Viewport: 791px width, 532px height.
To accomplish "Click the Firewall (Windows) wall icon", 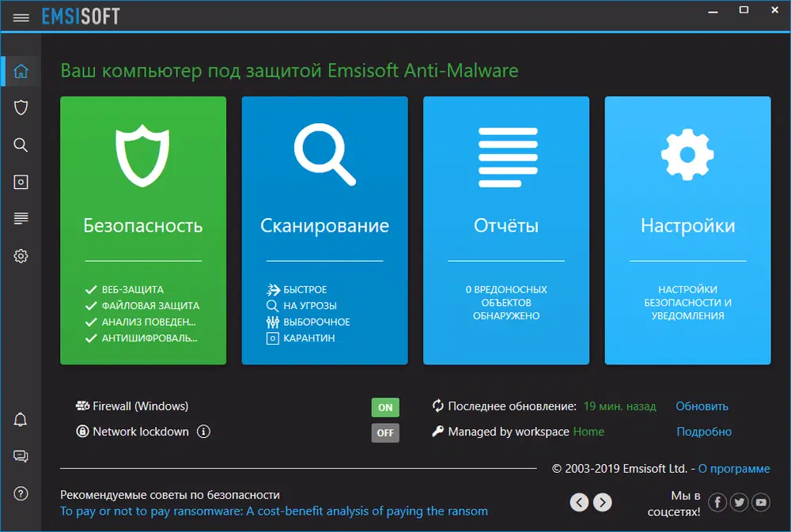I will tap(83, 406).
